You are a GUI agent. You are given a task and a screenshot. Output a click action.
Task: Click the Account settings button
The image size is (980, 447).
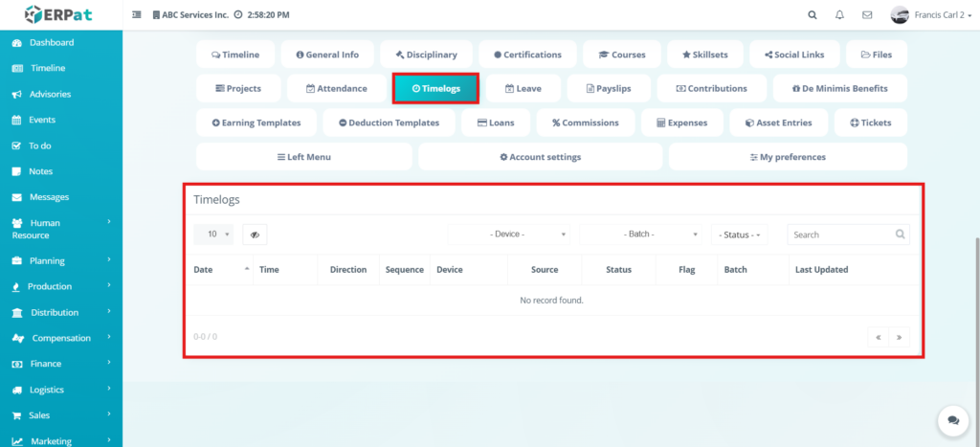[540, 157]
